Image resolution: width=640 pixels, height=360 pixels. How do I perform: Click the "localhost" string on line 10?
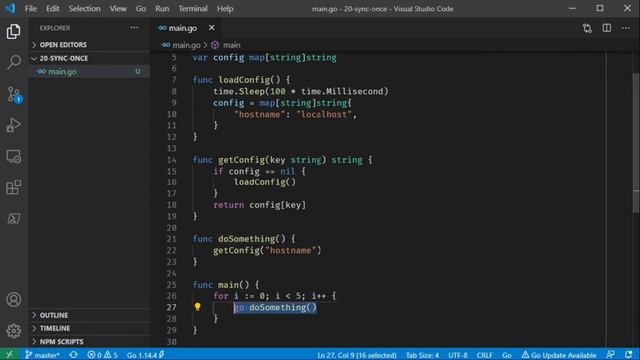pyautogui.click(x=324, y=114)
